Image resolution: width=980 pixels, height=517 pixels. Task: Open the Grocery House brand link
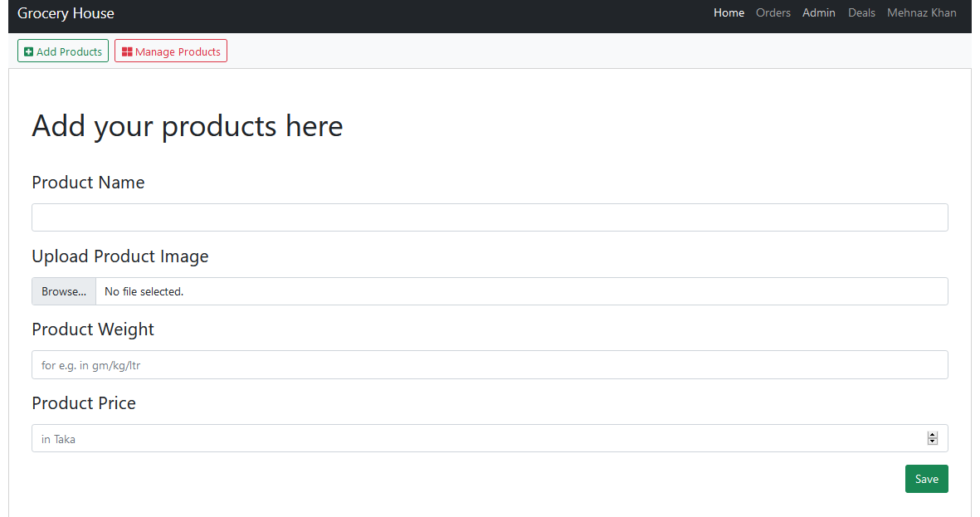coord(66,13)
